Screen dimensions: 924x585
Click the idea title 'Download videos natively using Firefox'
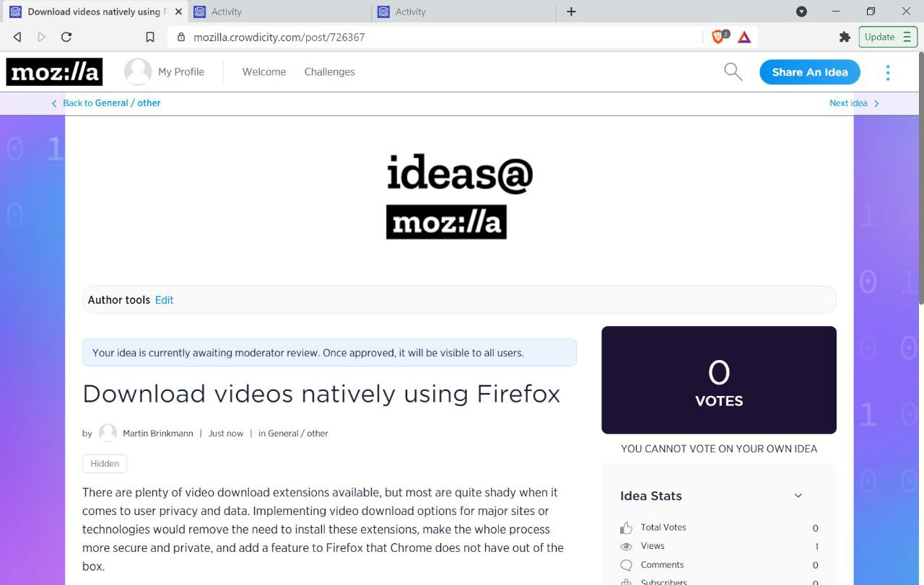[321, 394]
